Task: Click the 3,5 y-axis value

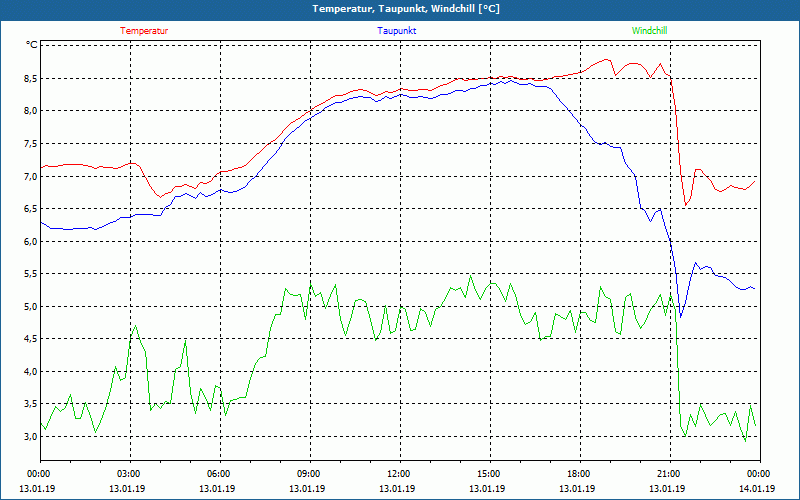Action: [x=31, y=404]
